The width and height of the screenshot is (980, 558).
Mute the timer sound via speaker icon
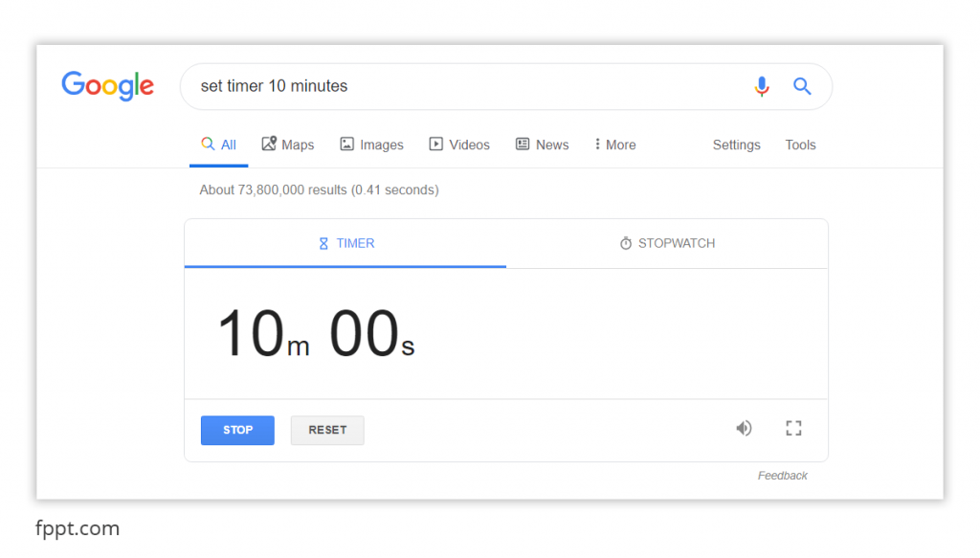click(x=744, y=428)
